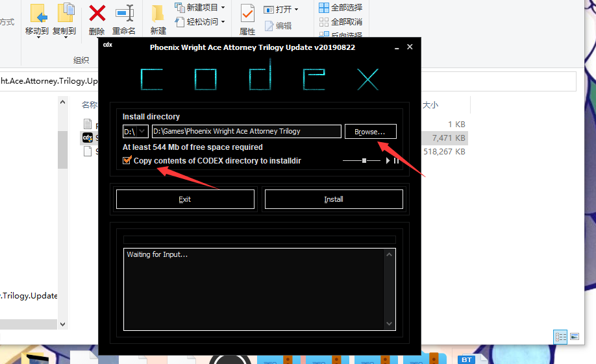The image size is (596, 364).
Task: Click the Size (大小) column header
Action: [x=430, y=105]
